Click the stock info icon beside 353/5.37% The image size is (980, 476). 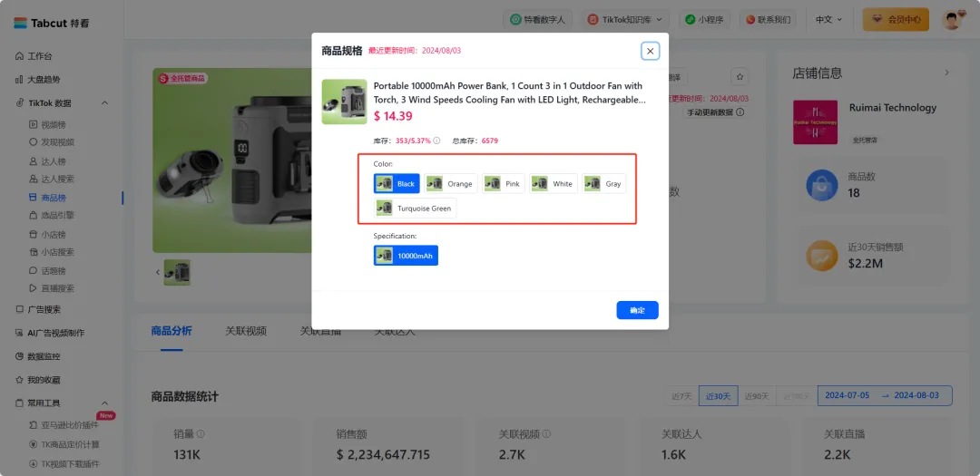point(436,141)
